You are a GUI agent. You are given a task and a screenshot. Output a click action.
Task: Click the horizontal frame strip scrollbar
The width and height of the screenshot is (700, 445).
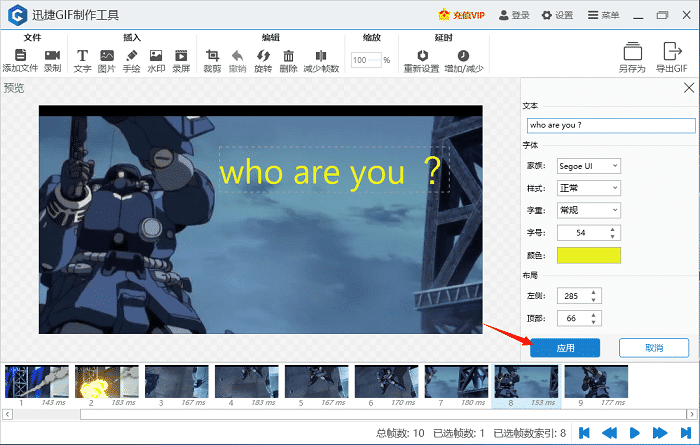click(x=383, y=414)
